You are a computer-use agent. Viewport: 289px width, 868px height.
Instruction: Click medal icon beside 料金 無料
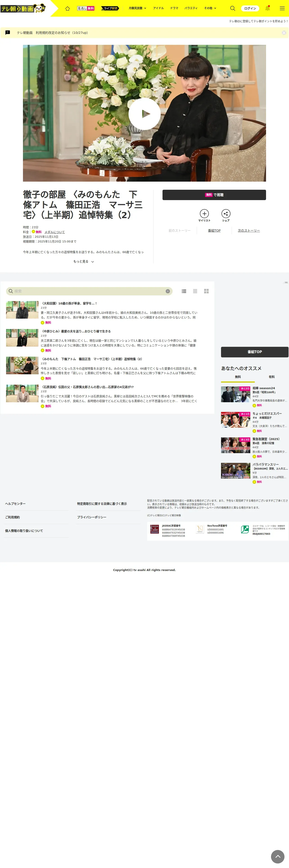pyautogui.click(x=33, y=231)
